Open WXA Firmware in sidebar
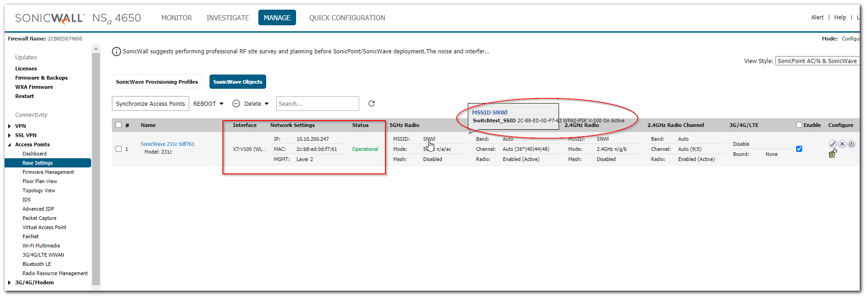This screenshot has width=868, height=299. (34, 87)
